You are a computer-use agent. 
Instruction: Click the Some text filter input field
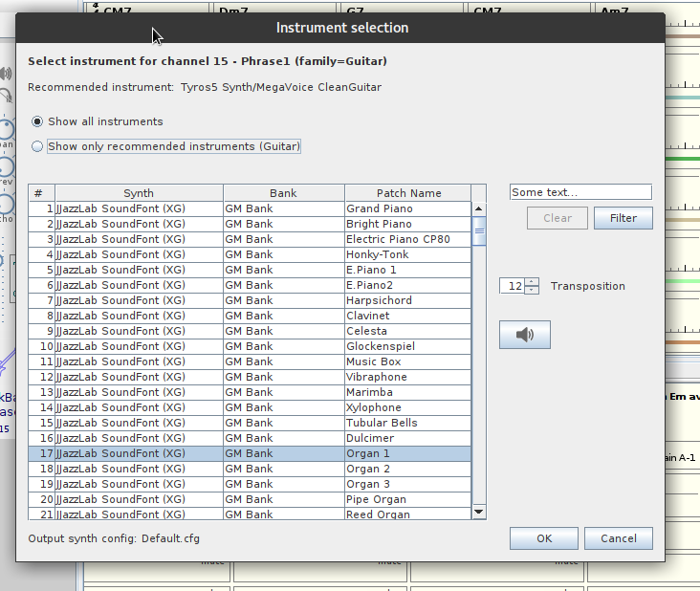(x=580, y=192)
